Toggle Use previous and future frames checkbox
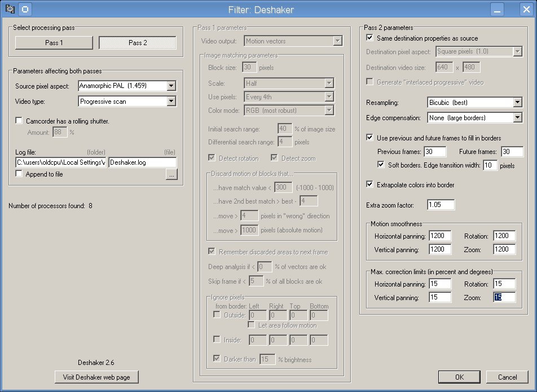 pyautogui.click(x=370, y=138)
